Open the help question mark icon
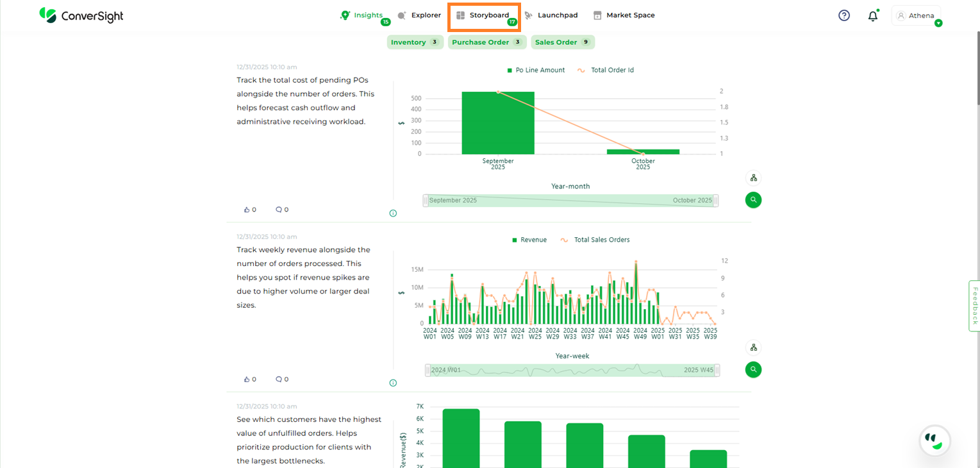The height and width of the screenshot is (468, 980). click(x=844, y=15)
